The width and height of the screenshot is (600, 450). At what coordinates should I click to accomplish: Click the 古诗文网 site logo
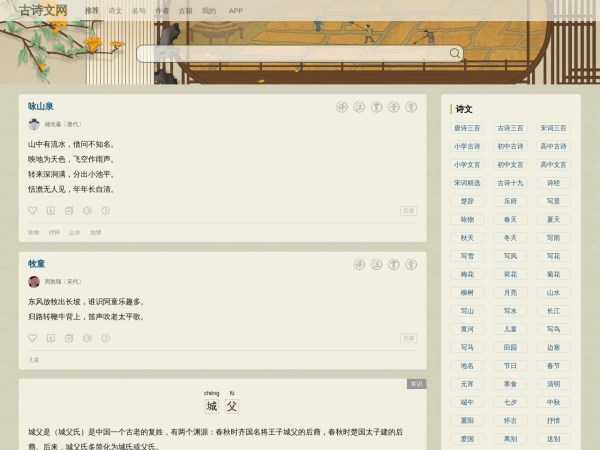44,11
